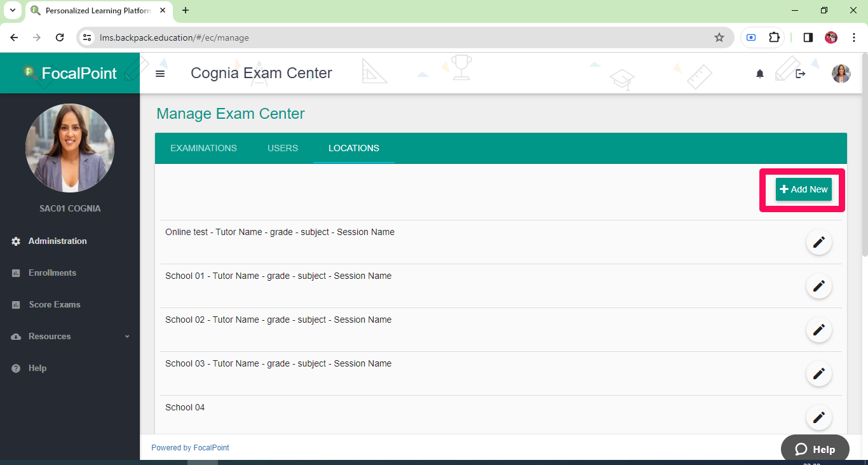This screenshot has width=868, height=465.
Task: Go back with browser back arrow
Action: (x=14, y=37)
